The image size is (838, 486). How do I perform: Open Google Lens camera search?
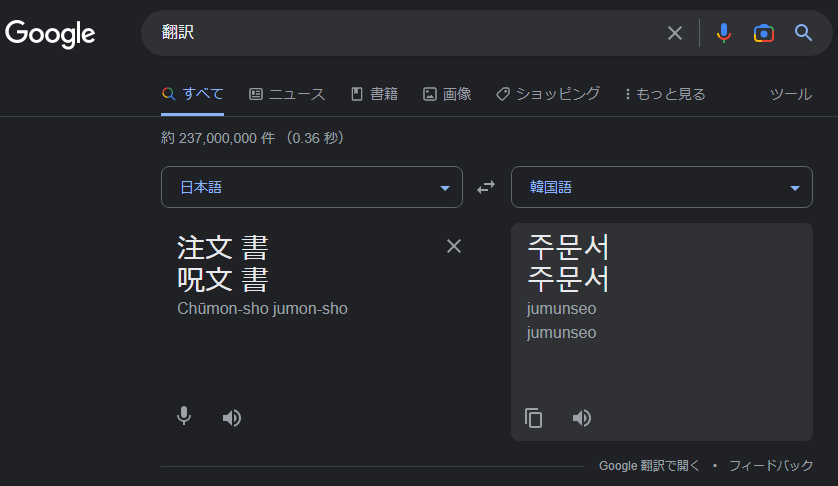(764, 33)
